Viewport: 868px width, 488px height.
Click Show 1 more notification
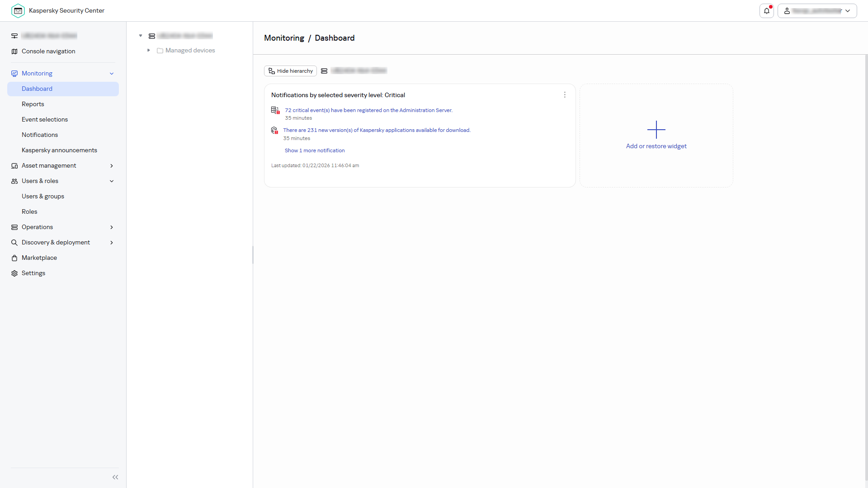(315, 150)
